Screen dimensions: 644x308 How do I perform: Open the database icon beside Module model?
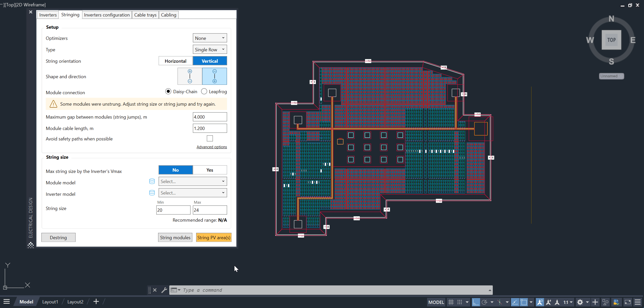click(152, 181)
